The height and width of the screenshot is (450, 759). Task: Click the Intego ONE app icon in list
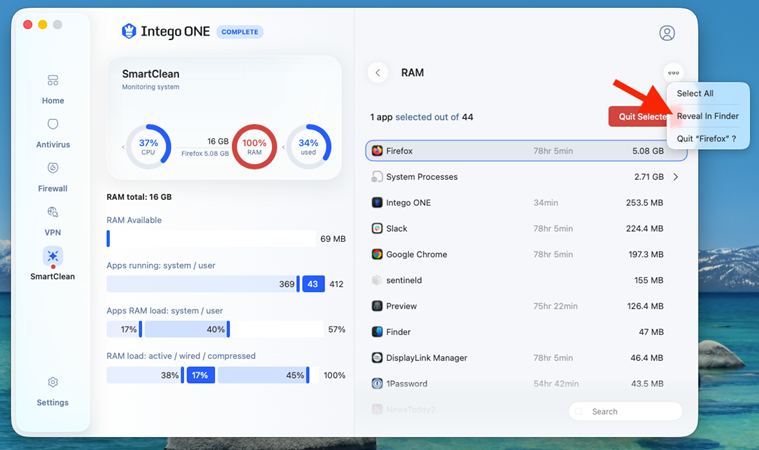(377, 203)
